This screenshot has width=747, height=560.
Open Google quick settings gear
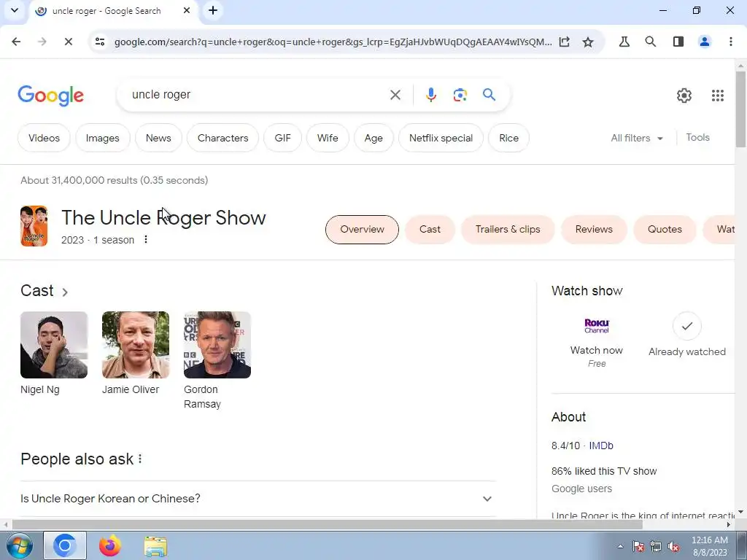[684, 96]
